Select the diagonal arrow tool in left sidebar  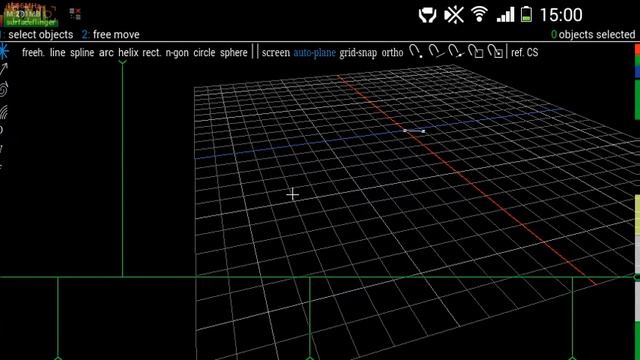tap(4, 69)
